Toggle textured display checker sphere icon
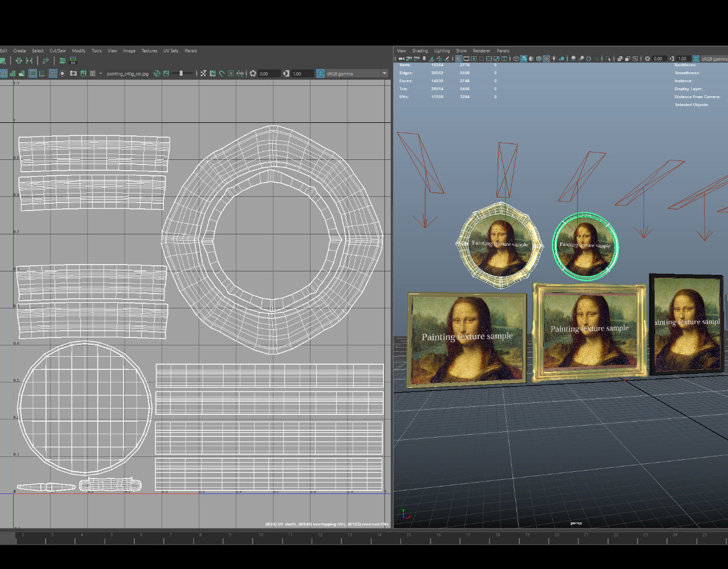This screenshot has height=569, width=728. [547, 59]
